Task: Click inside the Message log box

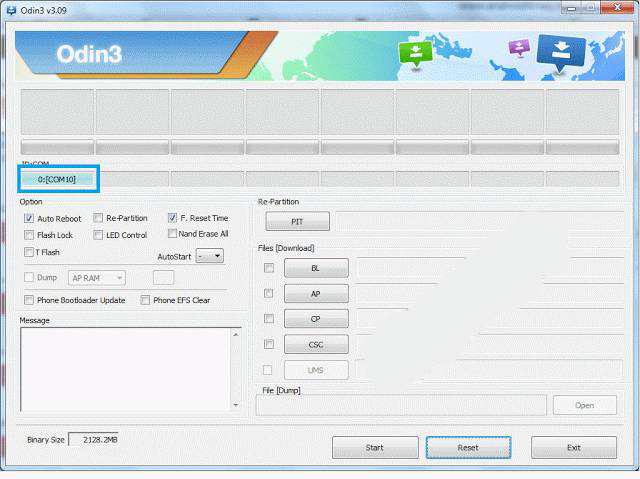Action: (126, 370)
